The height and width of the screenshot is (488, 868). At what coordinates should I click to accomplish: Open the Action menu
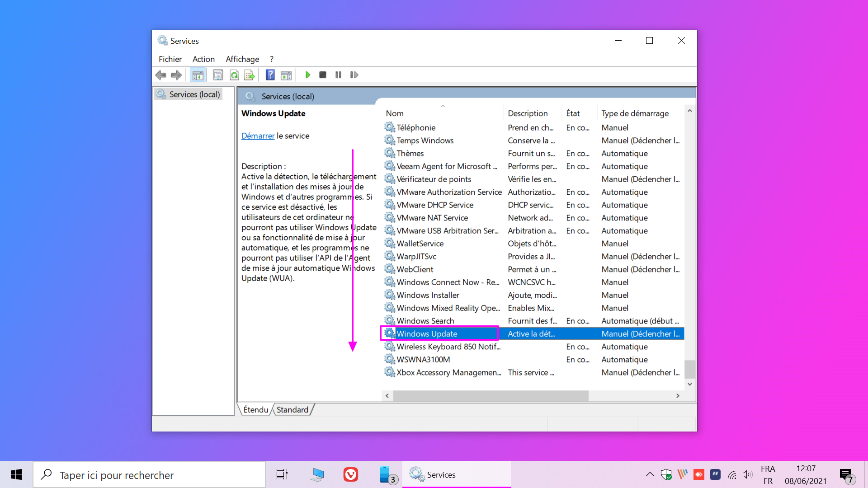pyautogui.click(x=203, y=59)
